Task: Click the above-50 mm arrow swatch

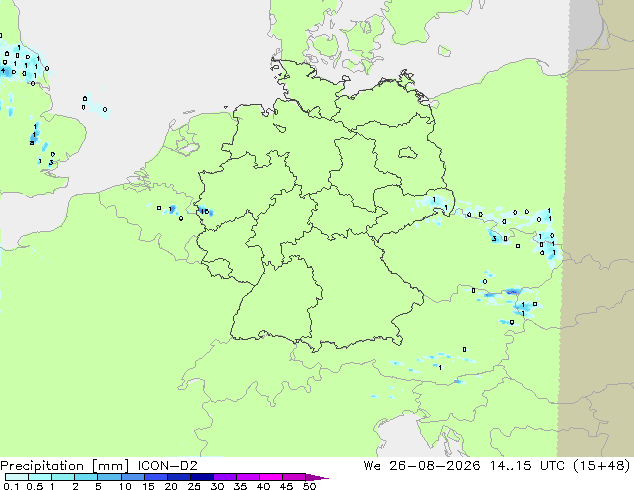Action: pyautogui.click(x=317, y=477)
